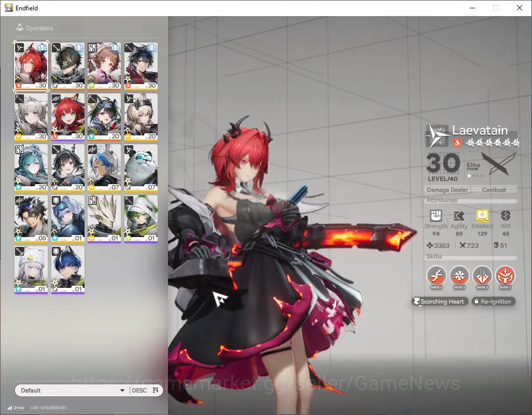The height and width of the screenshot is (415, 532).
Task: Select the blindfolded dark-haired operator, level 30
Action: pos(68,66)
